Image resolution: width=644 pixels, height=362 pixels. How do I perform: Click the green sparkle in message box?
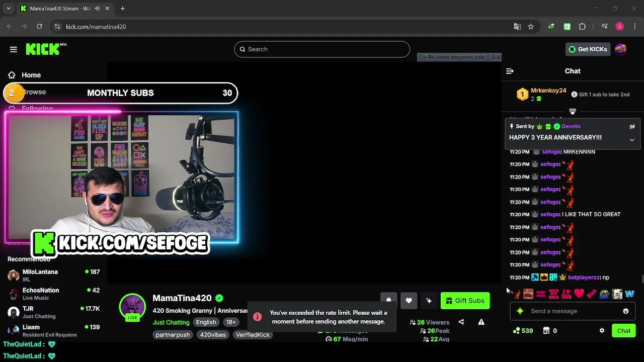point(520,311)
